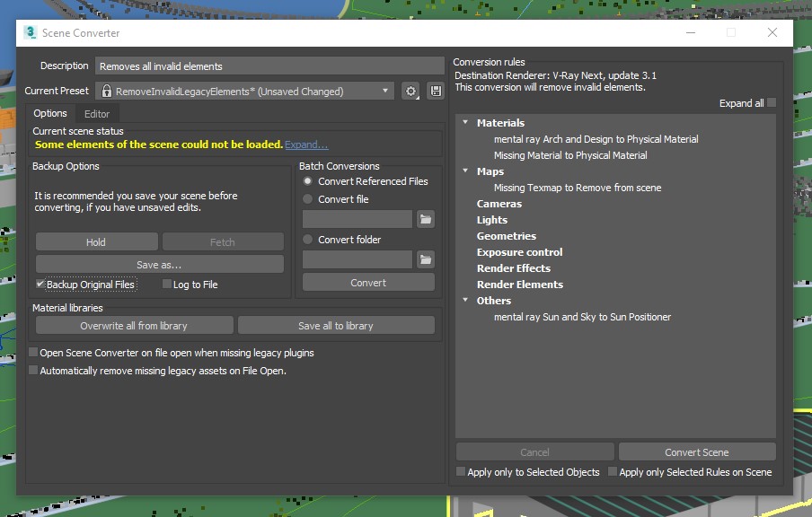Click the Hold button
Image resolution: width=812 pixels, height=517 pixels.
coord(96,241)
